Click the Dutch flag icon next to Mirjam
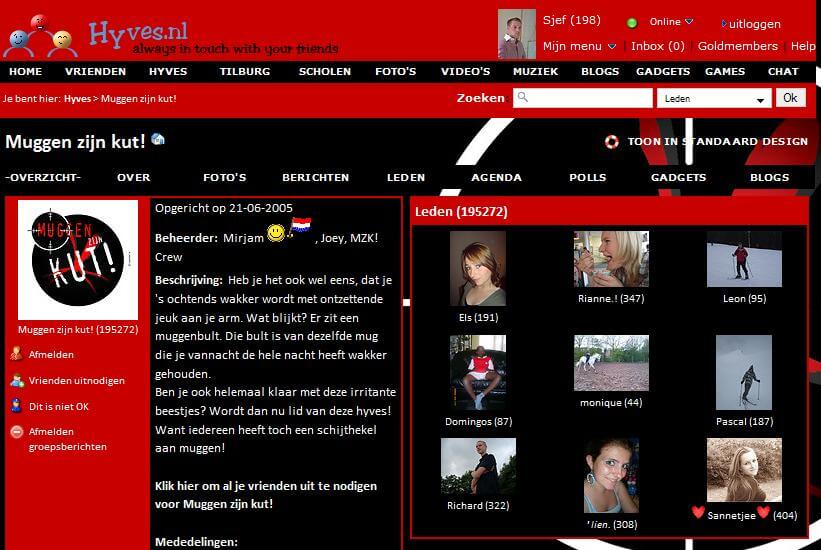This screenshot has width=821, height=550. (x=300, y=227)
